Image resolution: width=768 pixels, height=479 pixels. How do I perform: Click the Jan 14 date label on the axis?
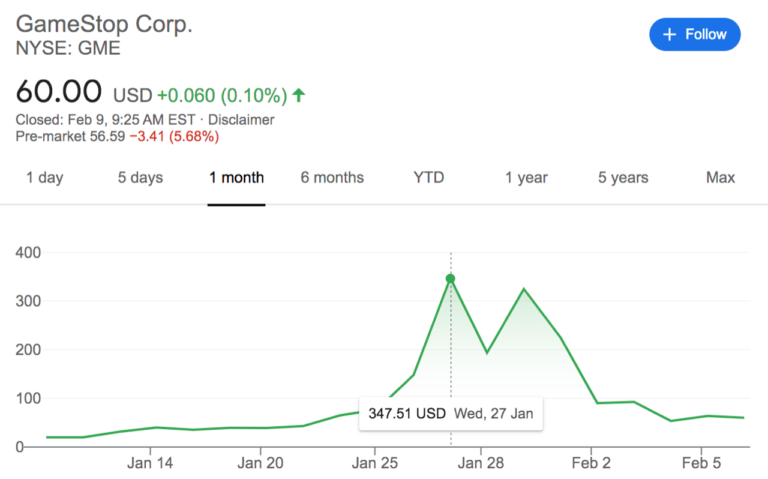151,463
